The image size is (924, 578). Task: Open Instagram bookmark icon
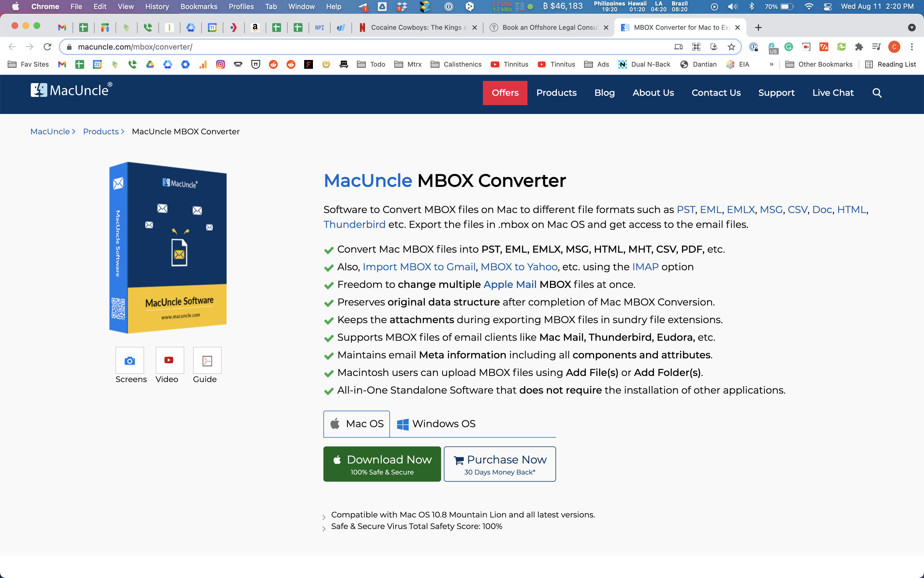click(x=220, y=64)
